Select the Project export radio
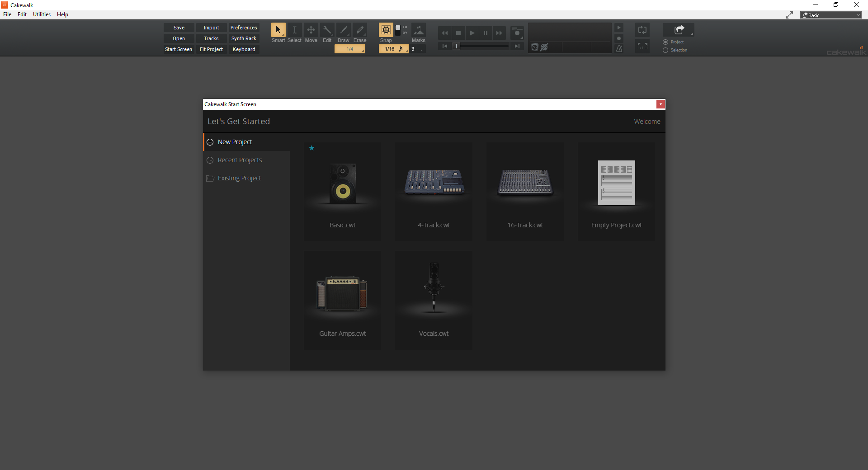This screenshot has width=868, height=470. (665, 42)
